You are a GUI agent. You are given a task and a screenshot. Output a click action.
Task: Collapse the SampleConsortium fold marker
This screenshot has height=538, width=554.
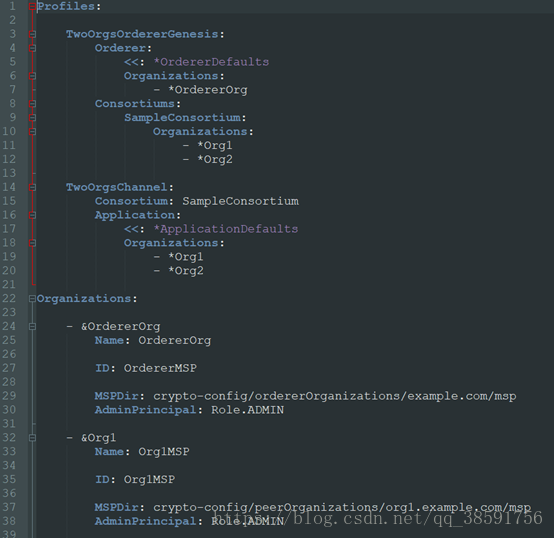tap(32, 118)
